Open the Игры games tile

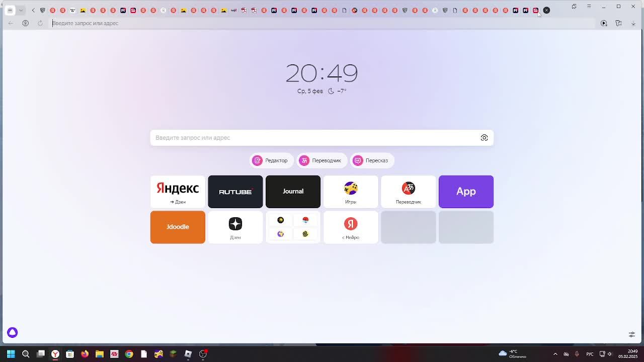[x=351, y=192]
